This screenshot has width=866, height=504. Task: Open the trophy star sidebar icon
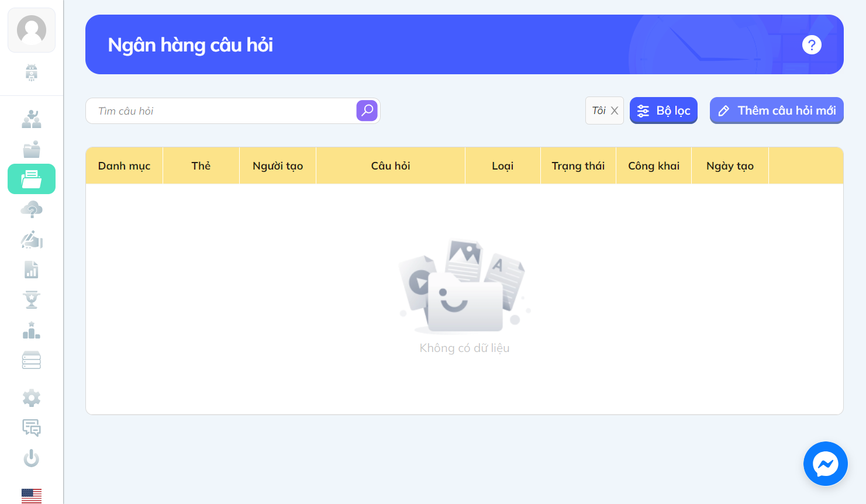coord(32,299)
